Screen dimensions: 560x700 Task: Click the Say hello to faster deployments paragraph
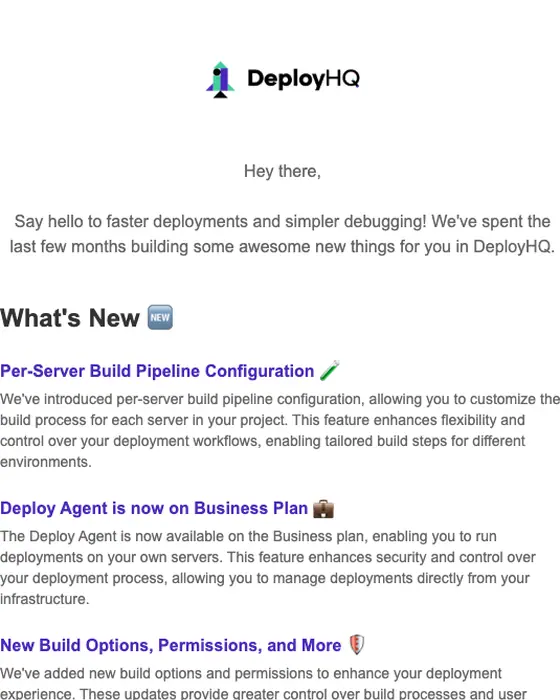click(x=282, y=234)
